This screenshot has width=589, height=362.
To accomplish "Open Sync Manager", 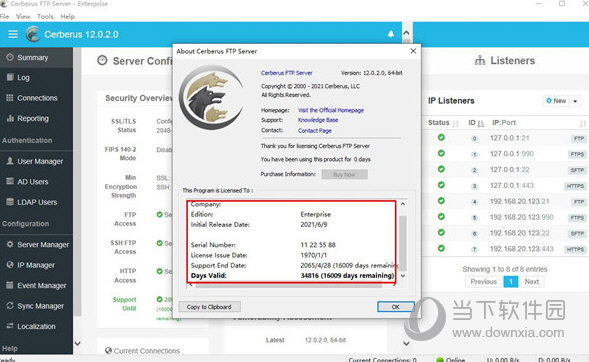I will 36,306.
